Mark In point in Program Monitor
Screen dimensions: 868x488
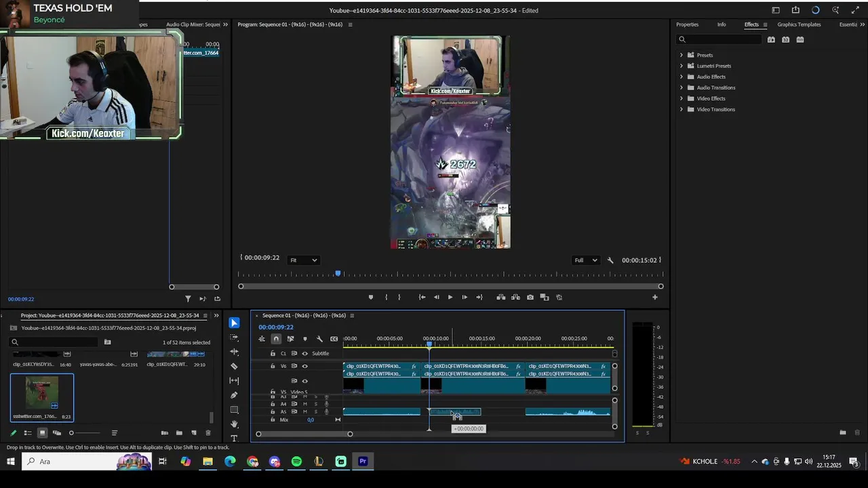[386, 297]
